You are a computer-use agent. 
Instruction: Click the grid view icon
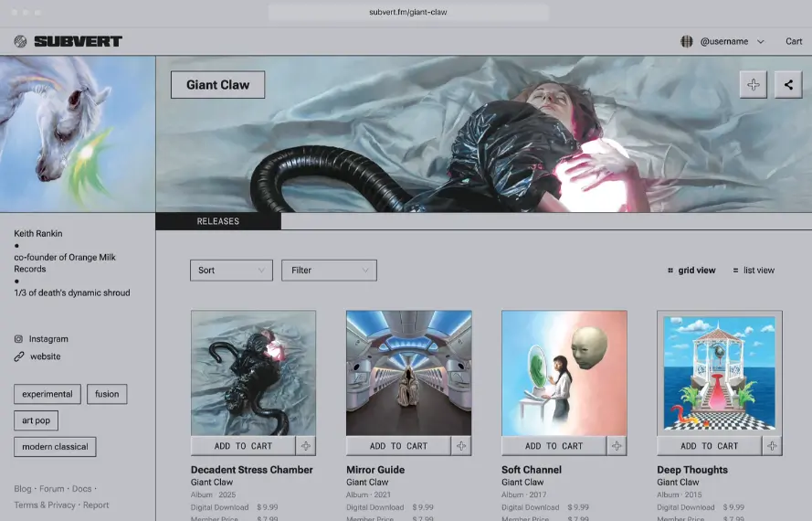tap(670, 270)
